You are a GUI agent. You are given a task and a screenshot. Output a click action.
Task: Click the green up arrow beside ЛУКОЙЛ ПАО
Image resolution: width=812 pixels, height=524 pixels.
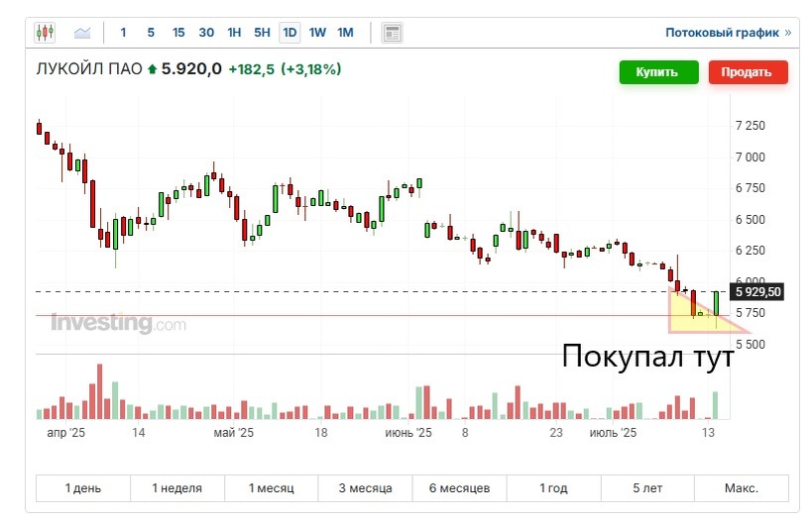pyautogui.click(x=153, y=68)
